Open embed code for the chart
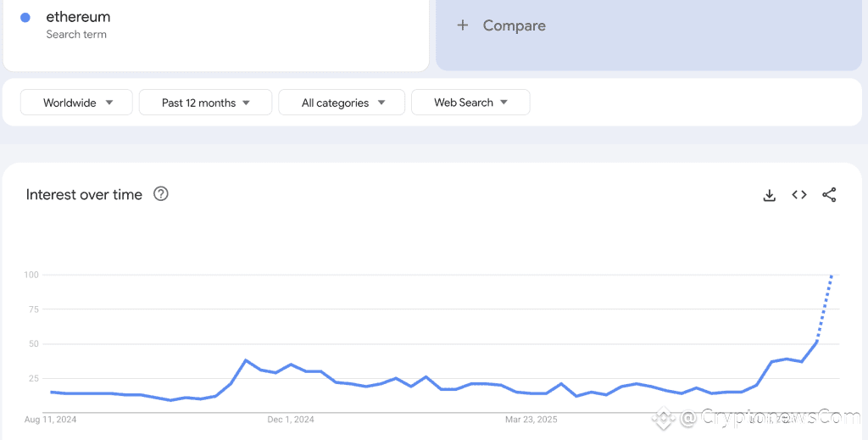 (x=799, y=195)
